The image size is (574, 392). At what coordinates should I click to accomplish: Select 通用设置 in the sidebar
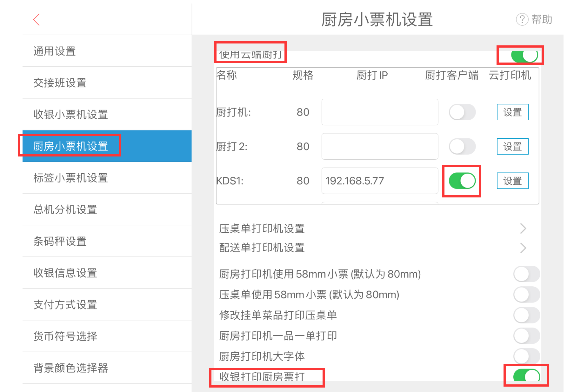(x=107, y=51)
